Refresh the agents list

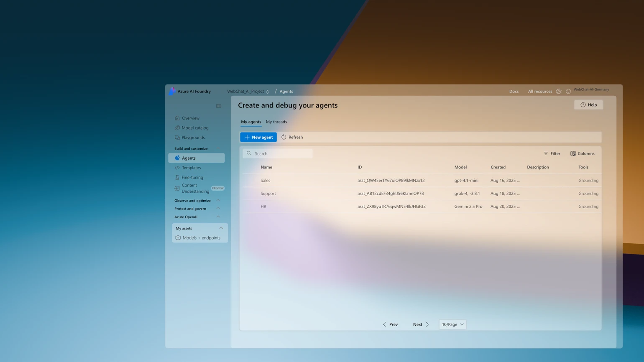click(x=292, y=137)
